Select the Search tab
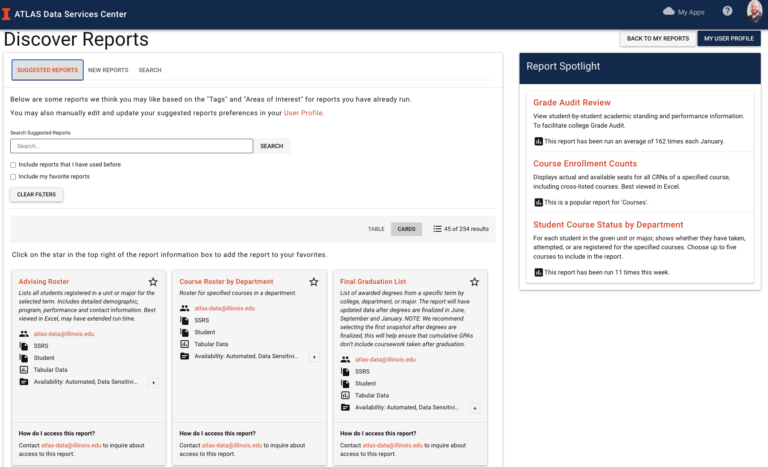 150,70
